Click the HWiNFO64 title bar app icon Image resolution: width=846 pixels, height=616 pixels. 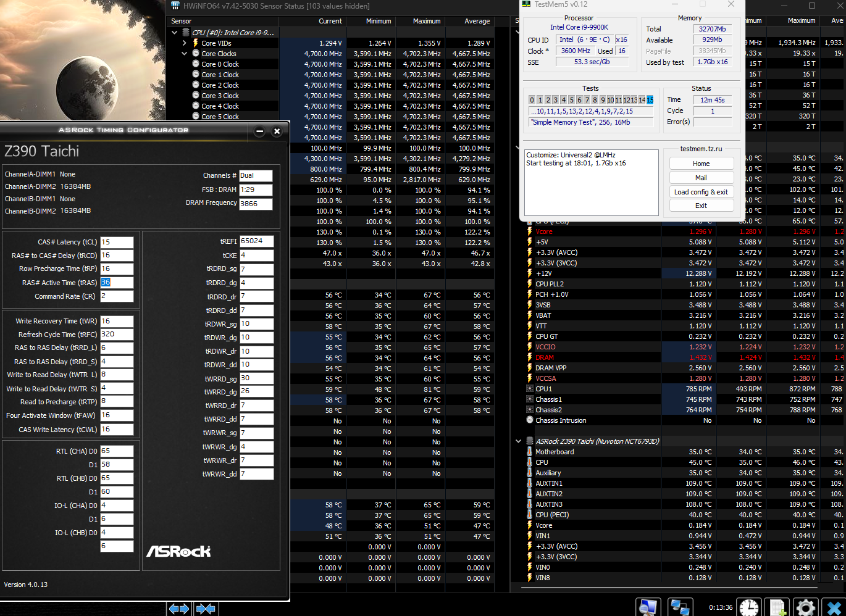click(x=175, y=6)
